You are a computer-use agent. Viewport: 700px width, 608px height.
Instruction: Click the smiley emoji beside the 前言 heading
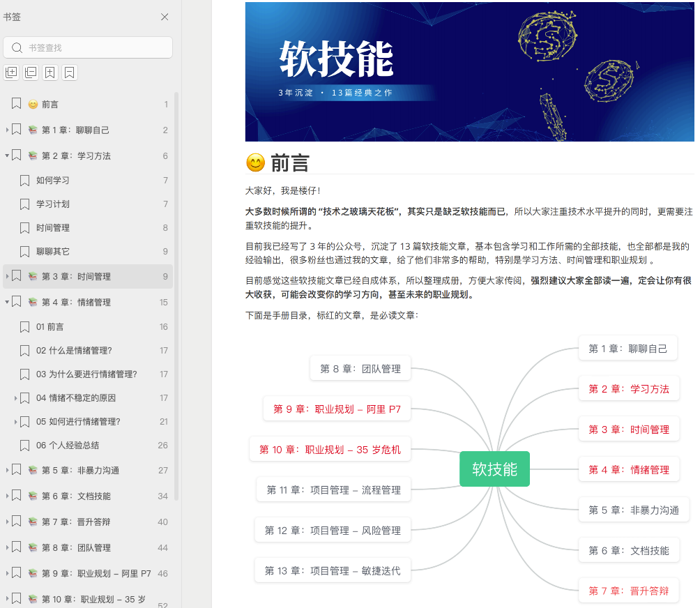[x=255, y=162]
